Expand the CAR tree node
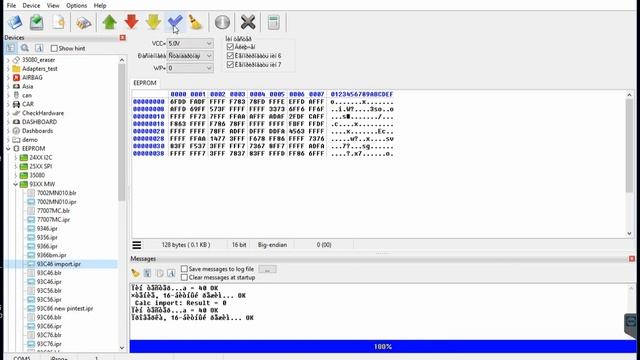Screen dimensions: 640x360 tap(8, 104)
